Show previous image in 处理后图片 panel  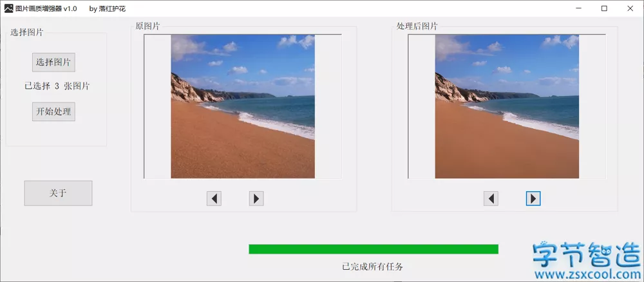(x=491, y=199)
